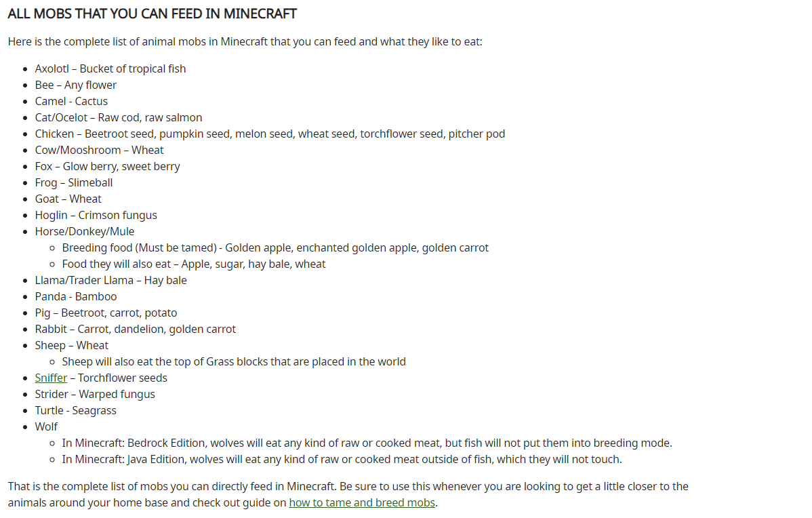Click the Axolotl list entry

(110, 69)
